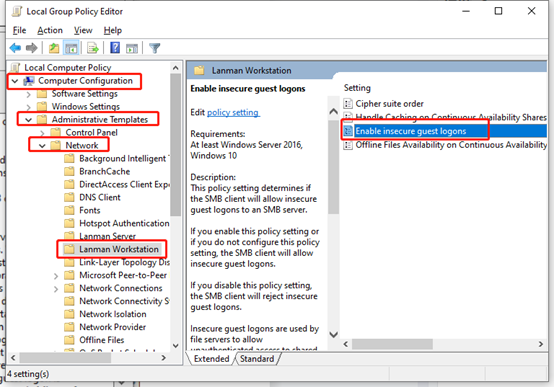Click the Windows Settings folder icon
554x387 pixels.
(42, 106)
